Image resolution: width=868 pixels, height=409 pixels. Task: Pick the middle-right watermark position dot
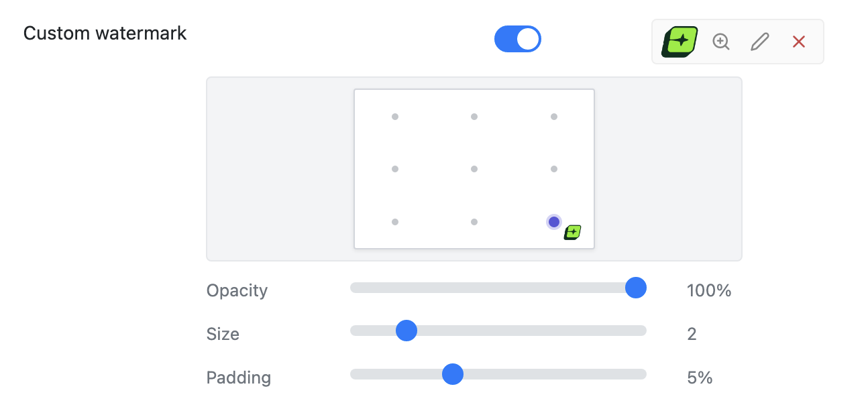(x=553, y=169)
